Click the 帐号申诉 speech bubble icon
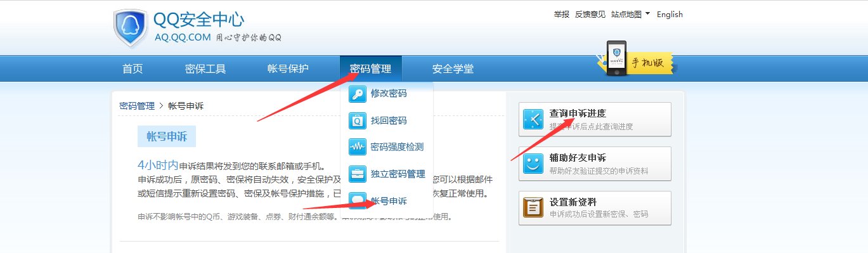Viewport: 868px width, 253px height. 358,200
